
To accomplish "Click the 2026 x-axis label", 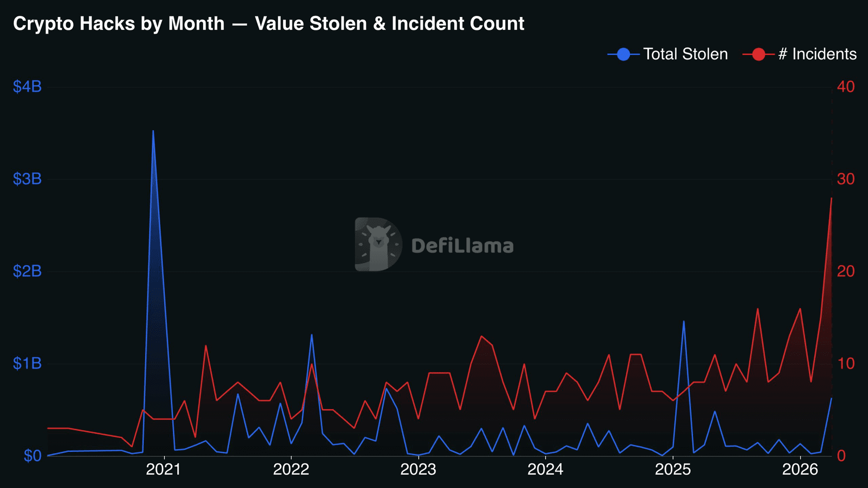I will click(x=800, y=469).
